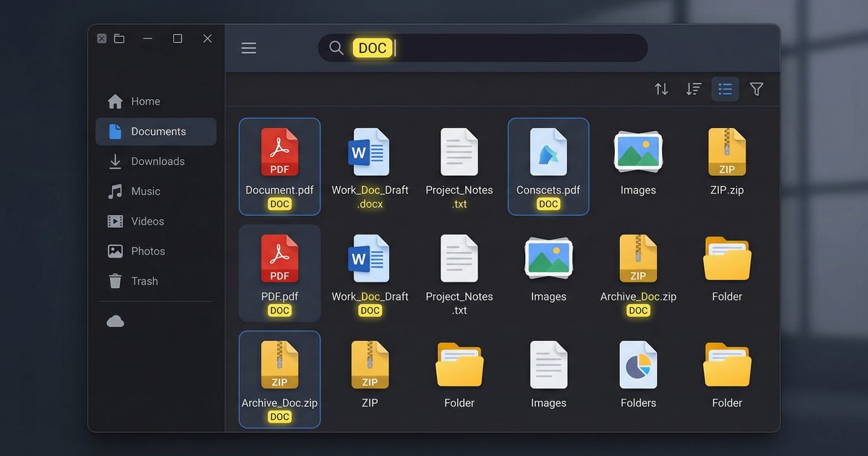Click DOC badge under Document.pdf
The height and width of the screenshot is (456, 868).
[279, 204]
